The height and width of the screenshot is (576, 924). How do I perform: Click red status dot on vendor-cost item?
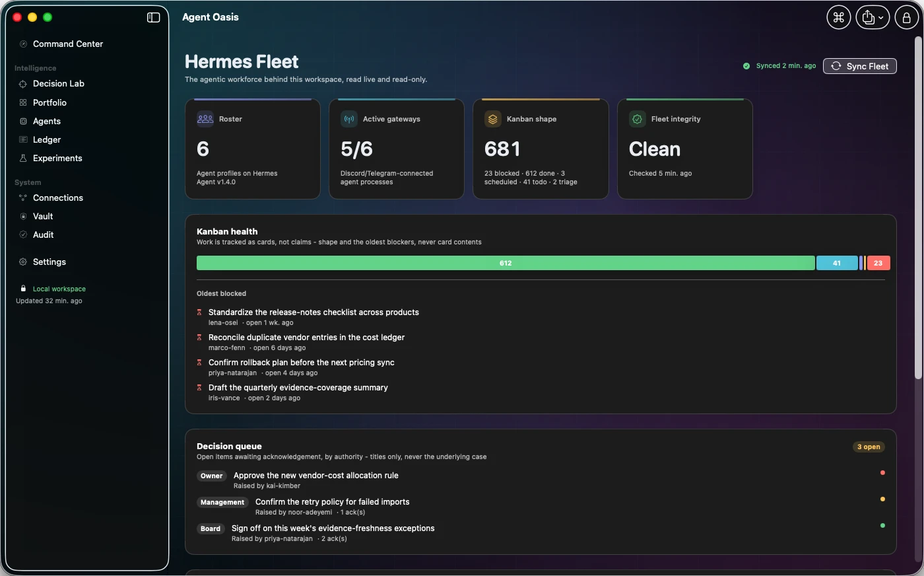pos(882,473)
